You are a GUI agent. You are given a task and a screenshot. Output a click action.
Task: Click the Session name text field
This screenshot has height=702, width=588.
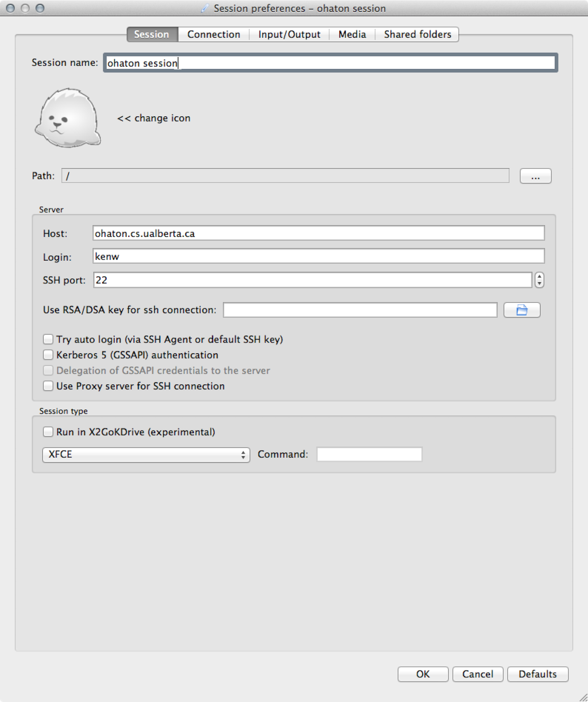pyautogui.click(x=330, y=63)
